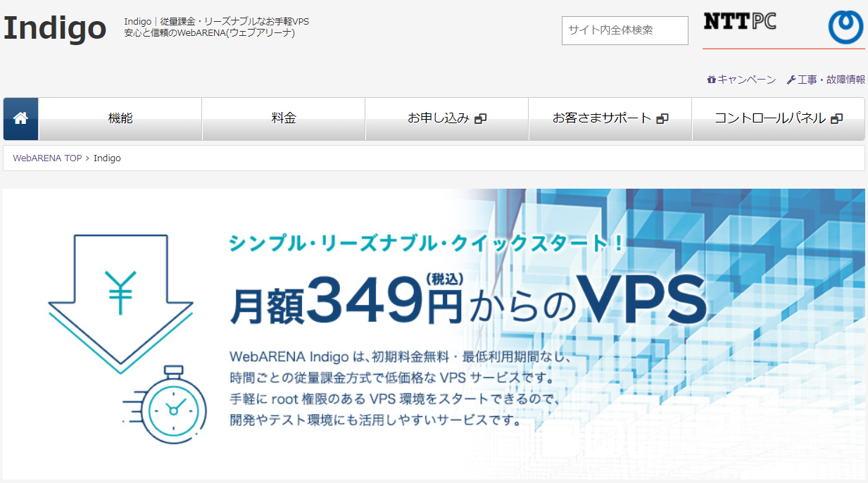Click the external-link icon next to コントロールパネル
Viewport: 868px width, 483px height.
point(836,118)
